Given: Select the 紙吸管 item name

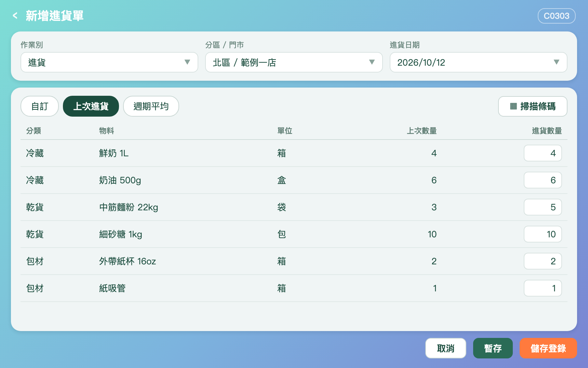Looking at the screenshot, I should [x=112, y=288].
